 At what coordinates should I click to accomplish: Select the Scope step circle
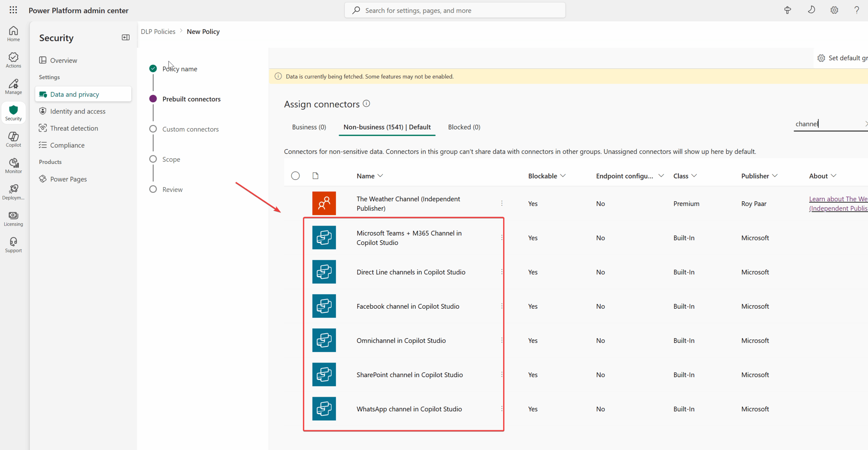pos(153,159)
